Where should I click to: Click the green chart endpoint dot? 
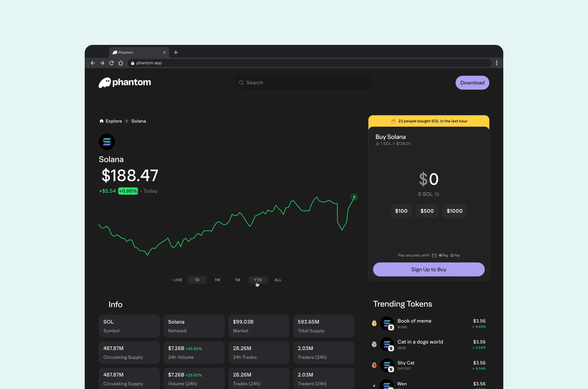[x=354, y=197]
